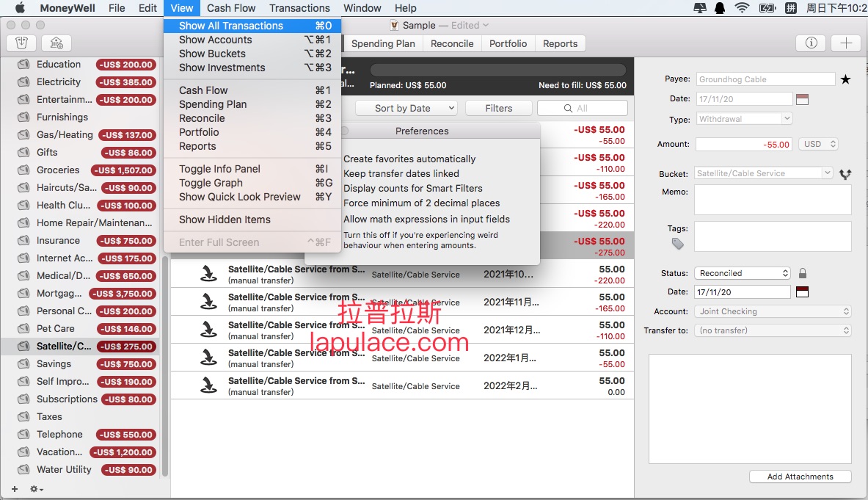Click into the Memo text box
The image size is (868, 500).
click(x=772, y=200)
